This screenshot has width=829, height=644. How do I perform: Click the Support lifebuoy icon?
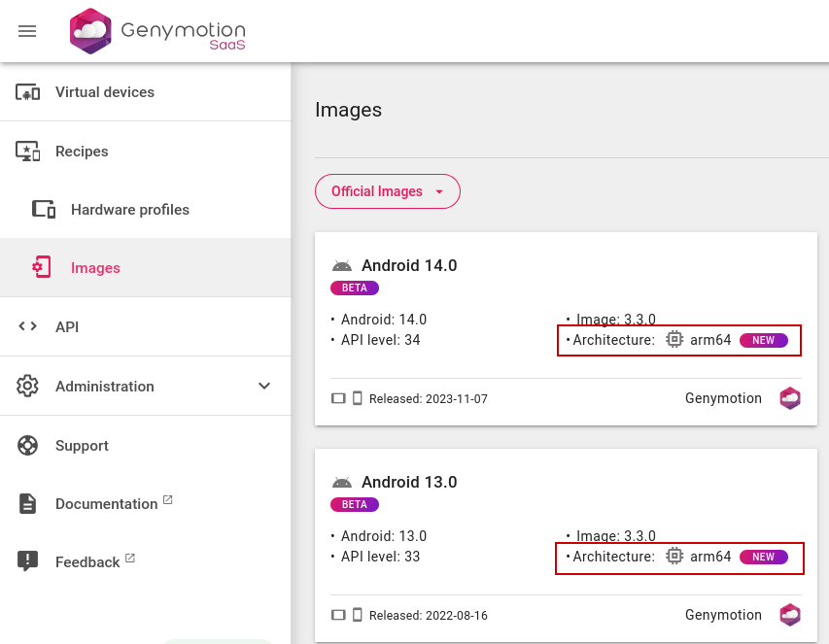point(27,446)
